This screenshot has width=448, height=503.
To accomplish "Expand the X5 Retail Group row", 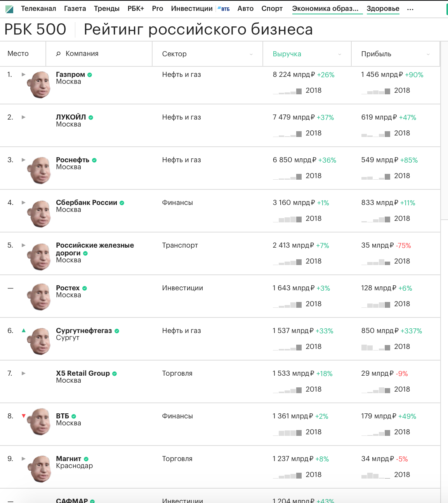I will (x=24, y=373).
